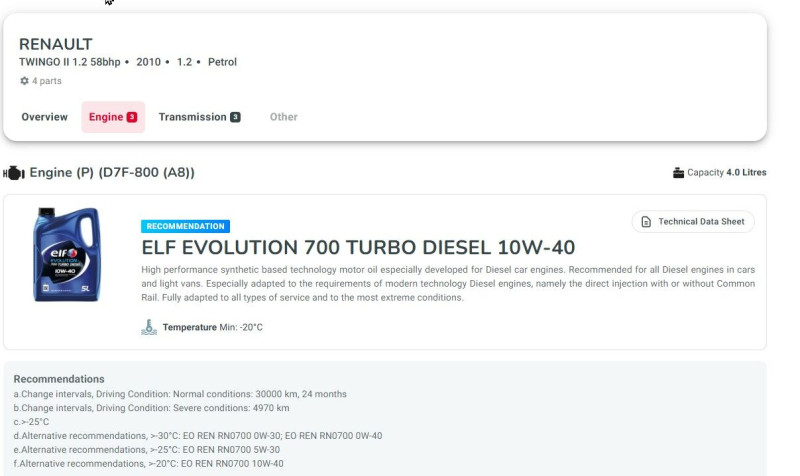The height and width of the screenshot is (476, 800).
Task: Click the 4 parts label
Action: (46, 81)
